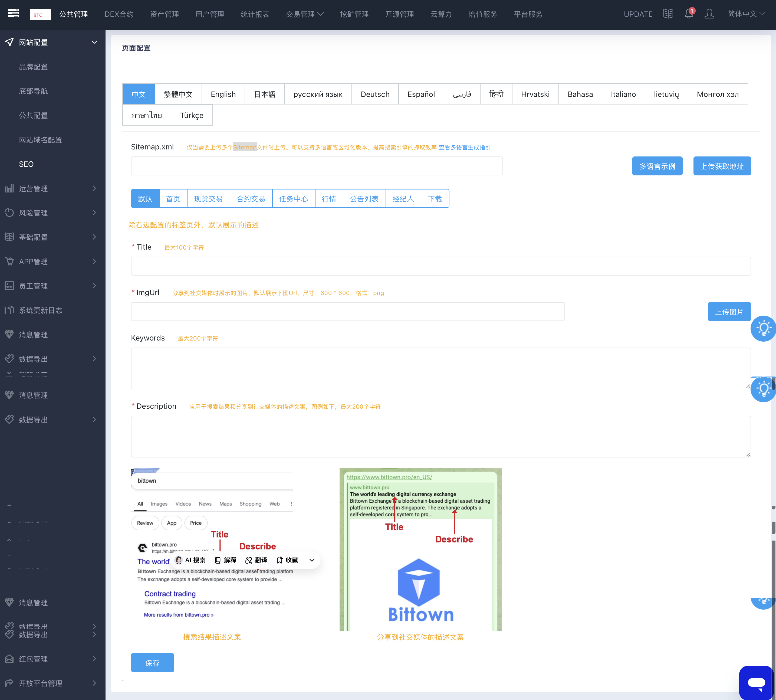Click 收藏 in the floating toolbar
776x700 pixels.
pos(288,560)
